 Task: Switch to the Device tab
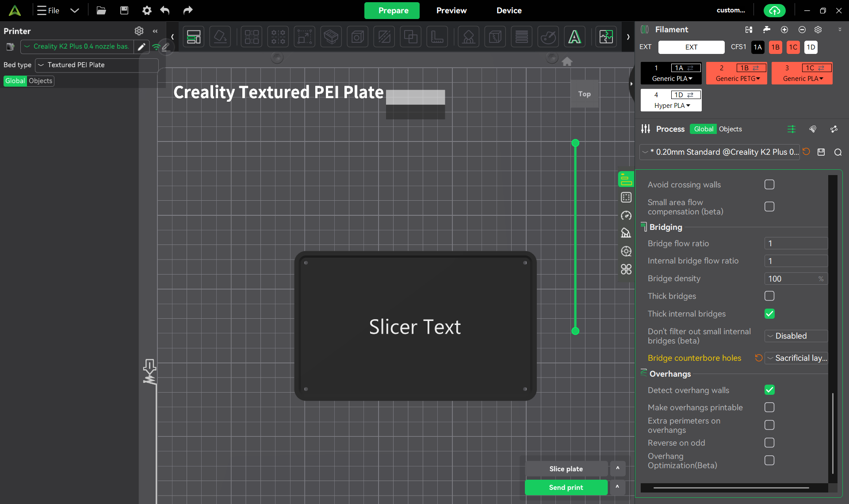(509, 11)
